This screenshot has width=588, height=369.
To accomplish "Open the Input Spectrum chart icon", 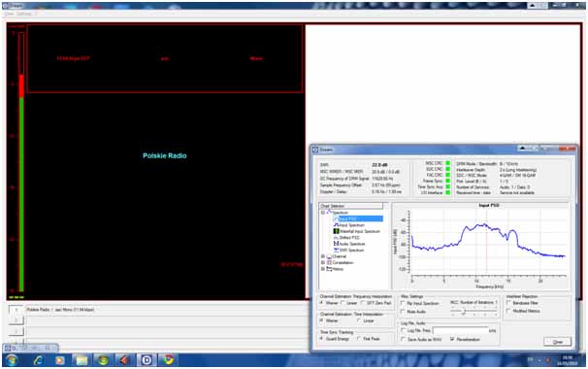I will tap(336, 225).
